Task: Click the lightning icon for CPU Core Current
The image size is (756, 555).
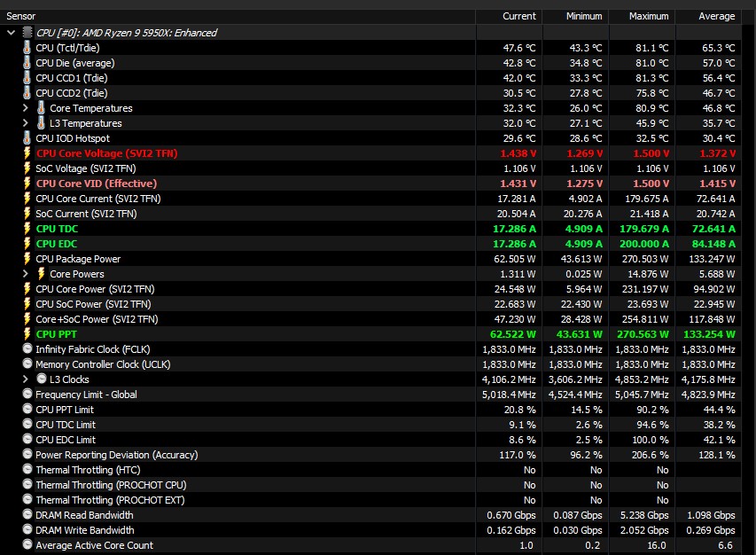Action: 27,199
